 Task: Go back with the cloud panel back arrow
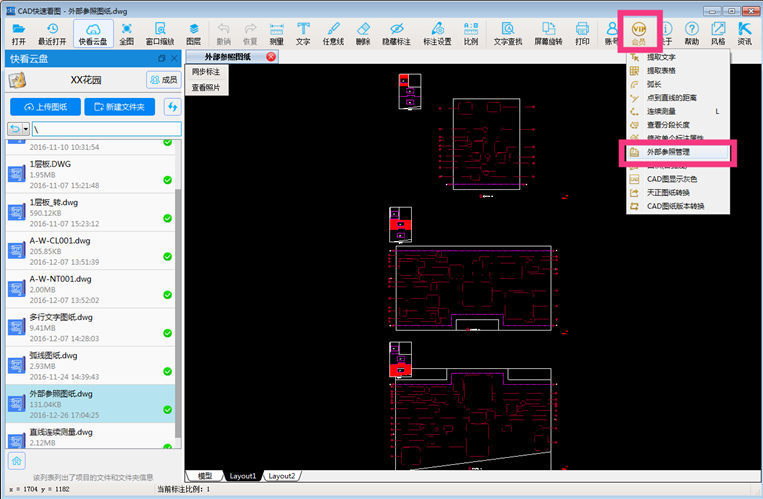point(15,129)
